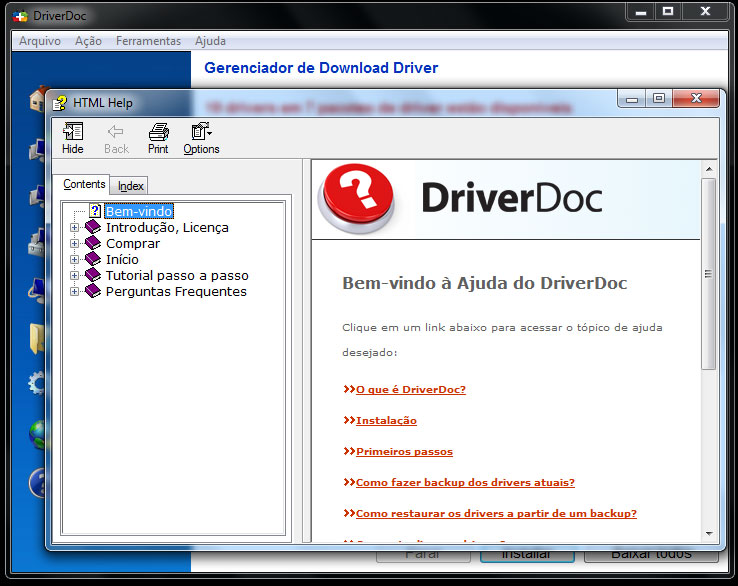The width and height of the screenshot is (738, 586).
Task: Click the Print icon in HTML Help toolbar
Action: click(159, 131)
